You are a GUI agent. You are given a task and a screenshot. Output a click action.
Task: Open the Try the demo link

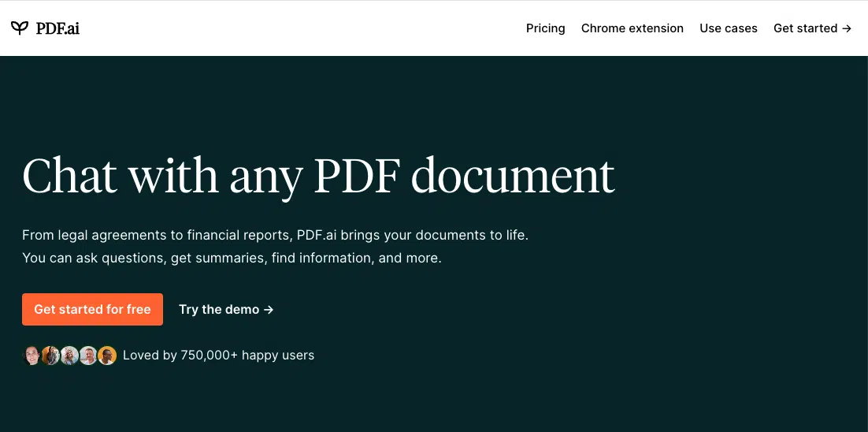pos(226,310)
